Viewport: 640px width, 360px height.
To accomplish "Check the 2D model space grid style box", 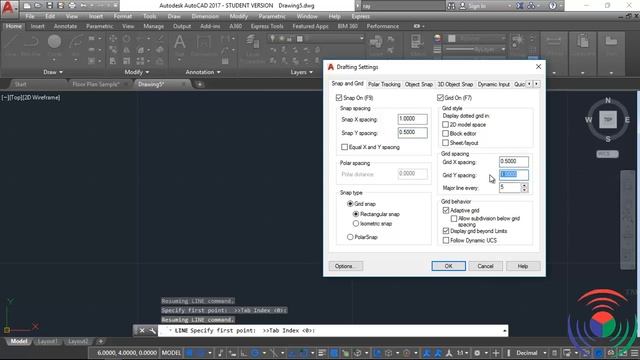I will point(445,124).
